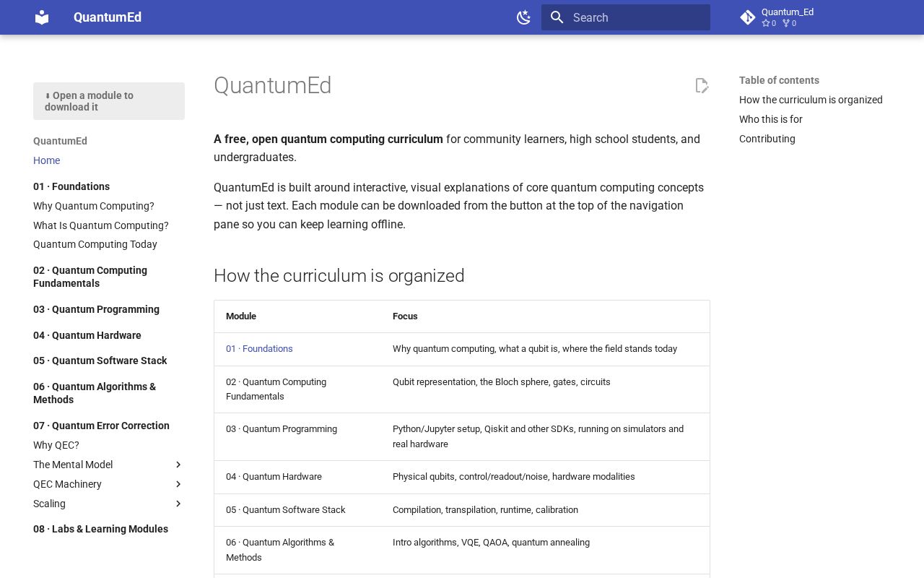Open 'What Is Quantum Computing?' page

click(101, 225)
